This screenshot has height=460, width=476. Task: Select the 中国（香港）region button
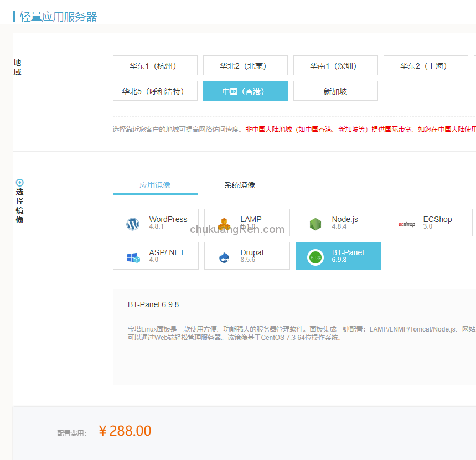[245, 91]
